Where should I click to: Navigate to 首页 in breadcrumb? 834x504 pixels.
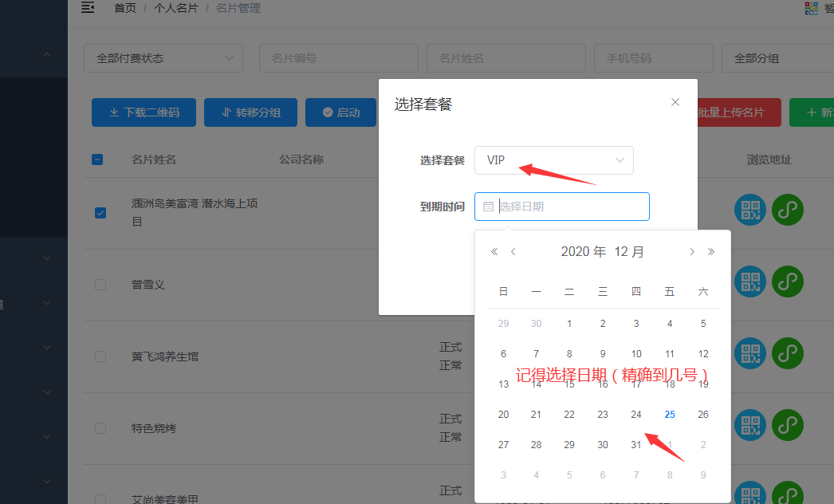coord(124,8)
